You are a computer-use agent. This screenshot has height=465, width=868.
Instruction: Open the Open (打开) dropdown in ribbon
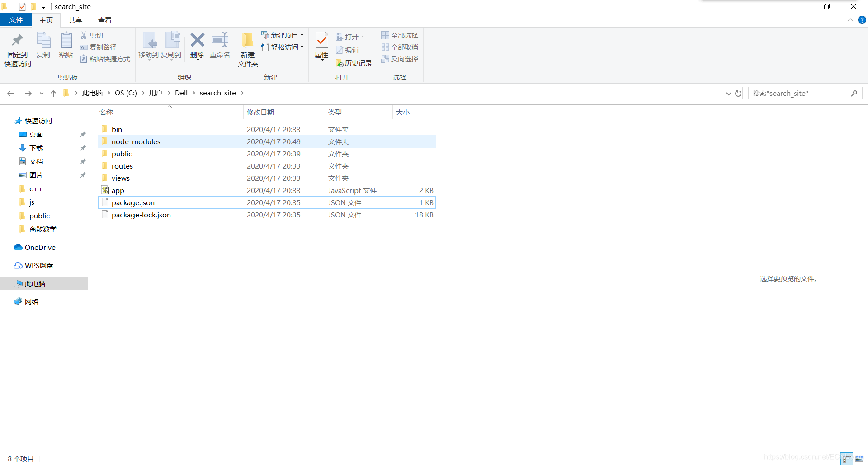pos(350,37)
